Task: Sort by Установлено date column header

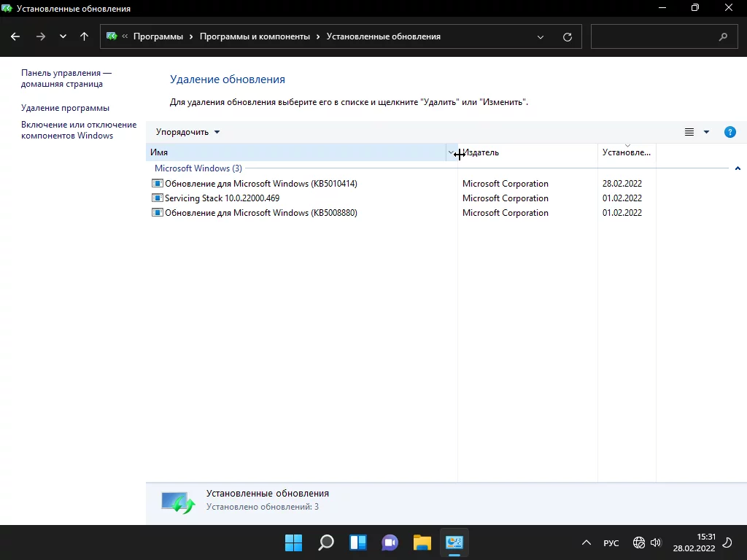Action: [627, 152]
